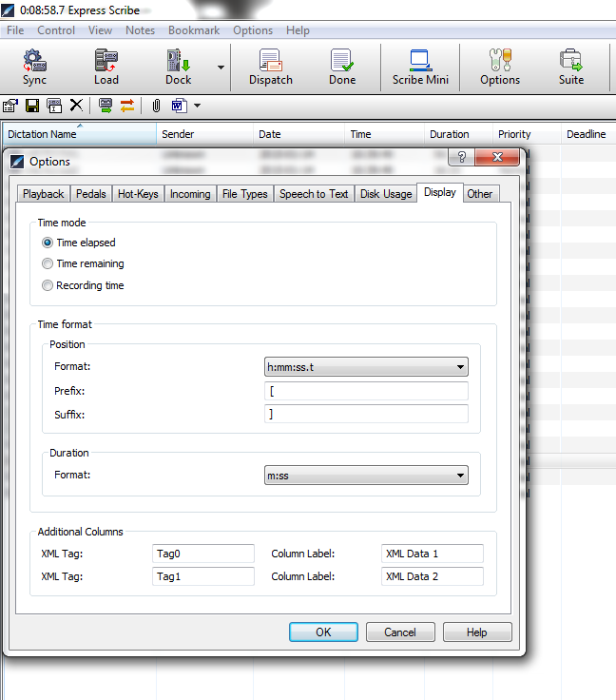Click the Options toolbar icon
Viewport: 616px width, 700px height.
click(x=500, y=67)
